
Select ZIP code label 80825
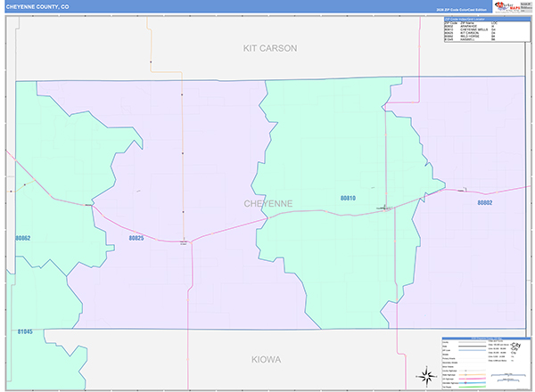point(136,238)
